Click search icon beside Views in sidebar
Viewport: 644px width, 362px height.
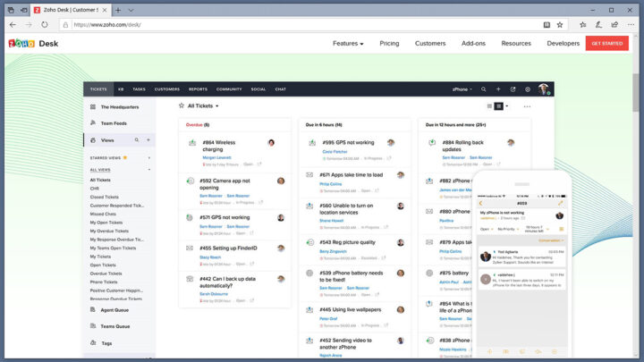click(137, 140)
